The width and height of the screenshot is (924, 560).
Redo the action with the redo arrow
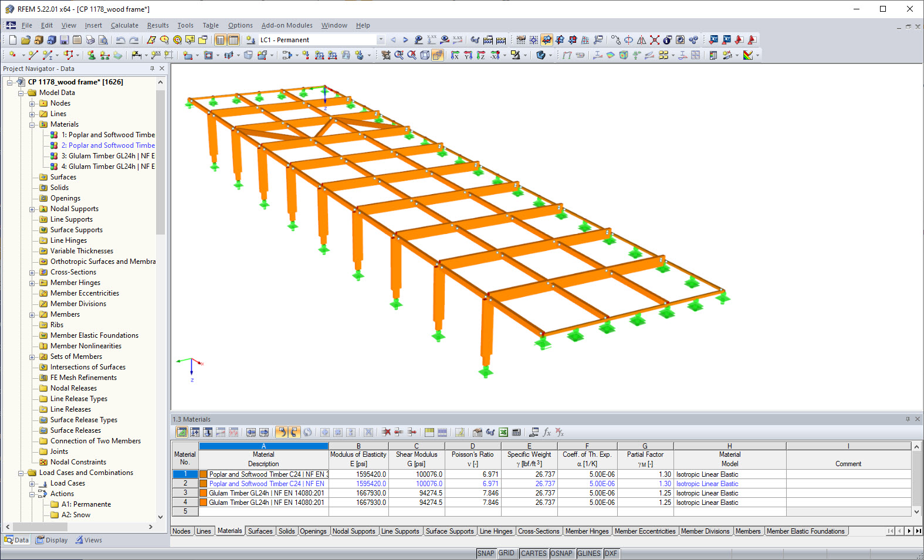[x=134, y=40]
